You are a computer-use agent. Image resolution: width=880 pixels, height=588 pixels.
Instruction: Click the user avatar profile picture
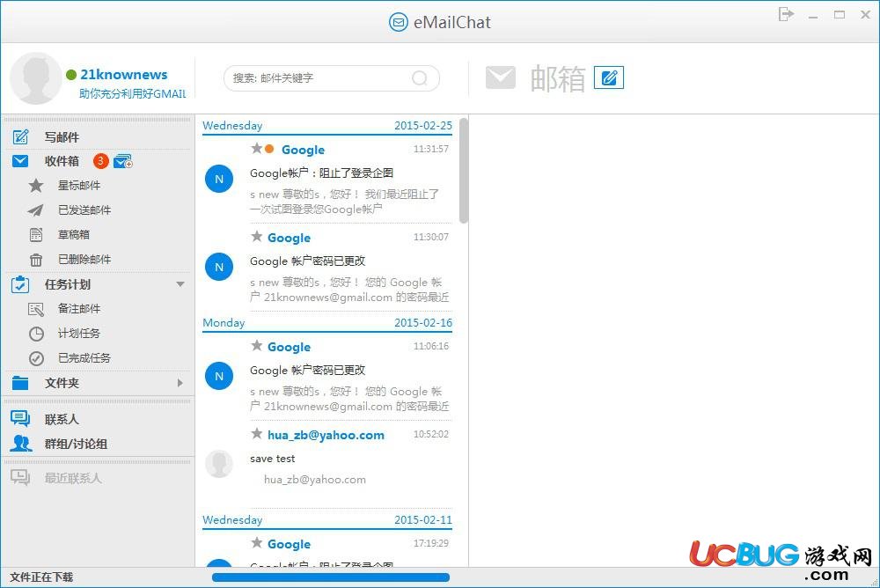coord(36,78)
